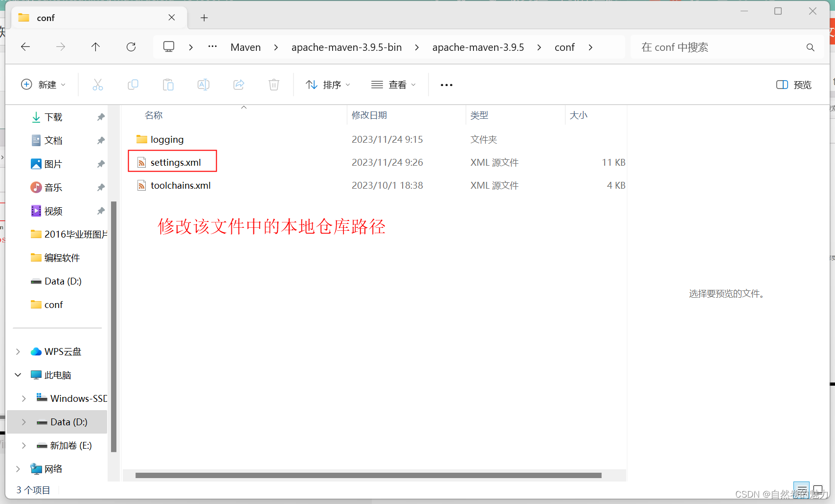Show hidden breadcrumb path ellipsis

coord(212,47)
